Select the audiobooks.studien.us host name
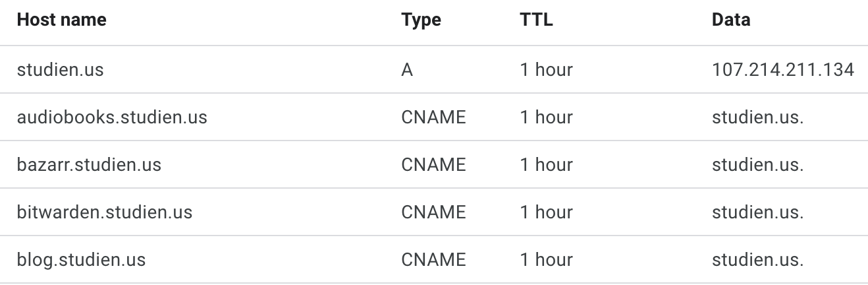The image size is (868, 285). click(112, 117)
